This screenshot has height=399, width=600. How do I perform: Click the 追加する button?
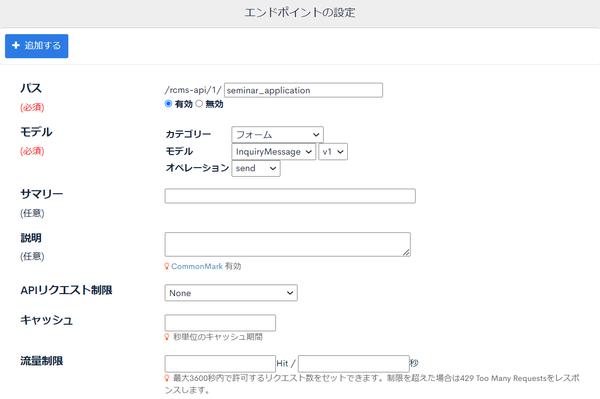coord(36,46)
